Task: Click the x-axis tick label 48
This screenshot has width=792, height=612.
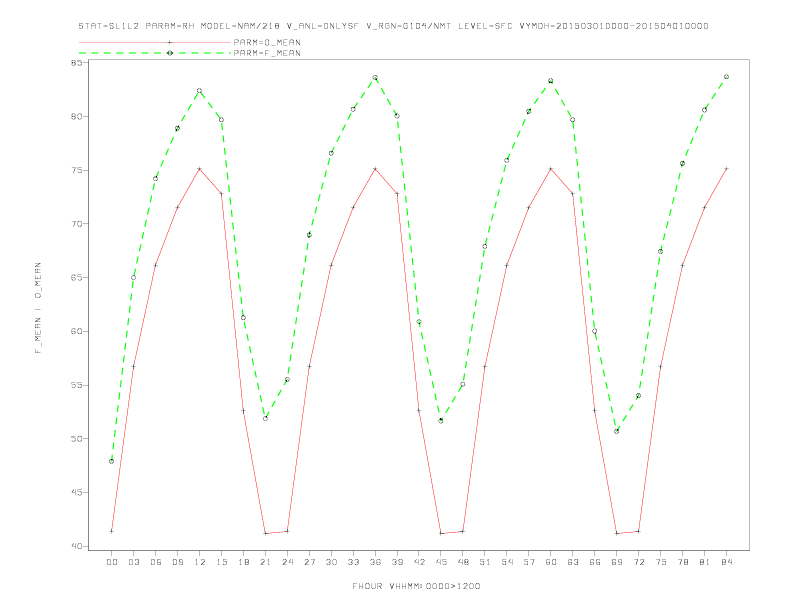Action: coord(463,562)
